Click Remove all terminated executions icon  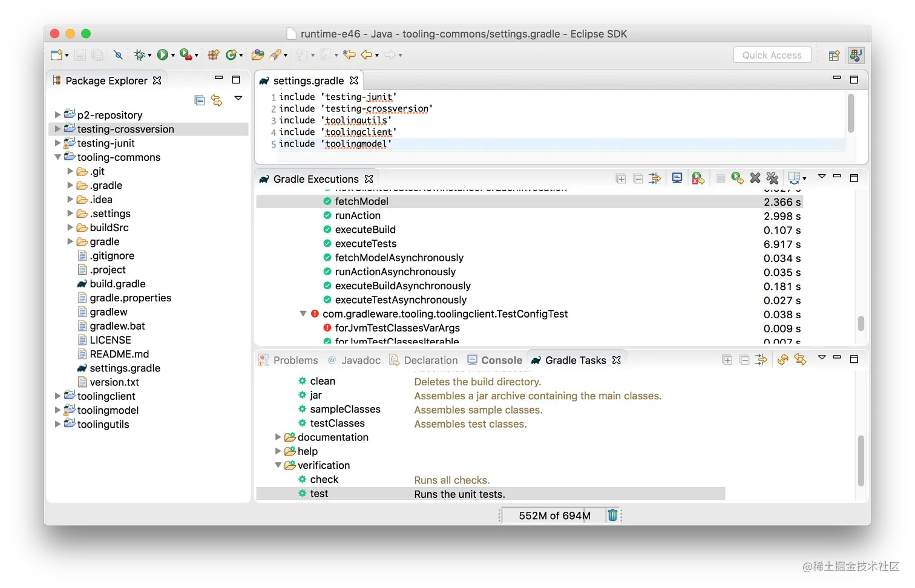[772, 178]
